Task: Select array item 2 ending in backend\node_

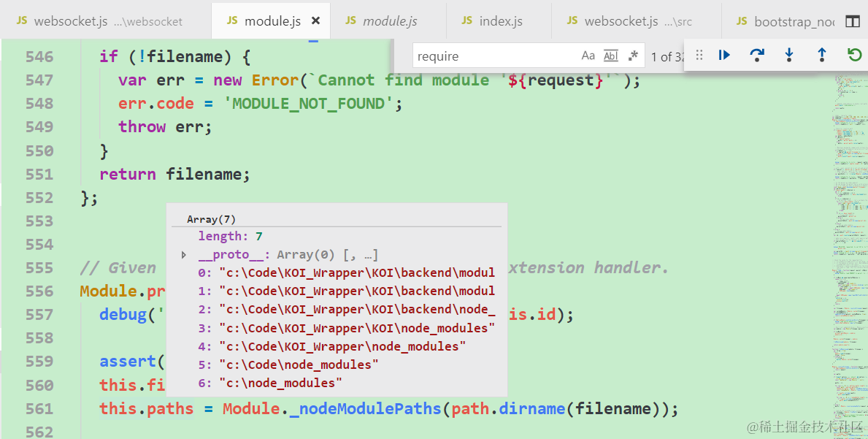Action: 347,310
